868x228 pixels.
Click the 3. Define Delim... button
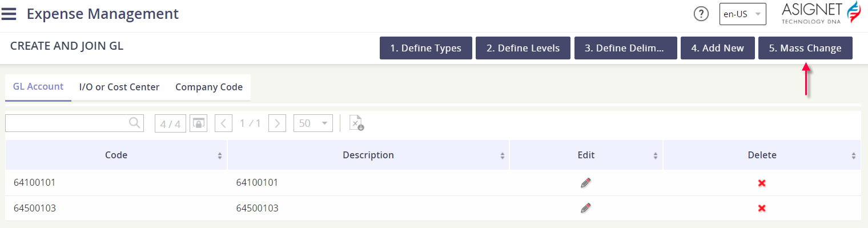tap(625, 48)
